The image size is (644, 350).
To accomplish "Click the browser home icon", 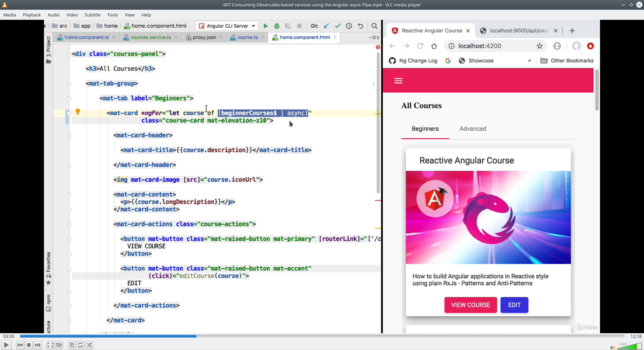I will [434, 46].
